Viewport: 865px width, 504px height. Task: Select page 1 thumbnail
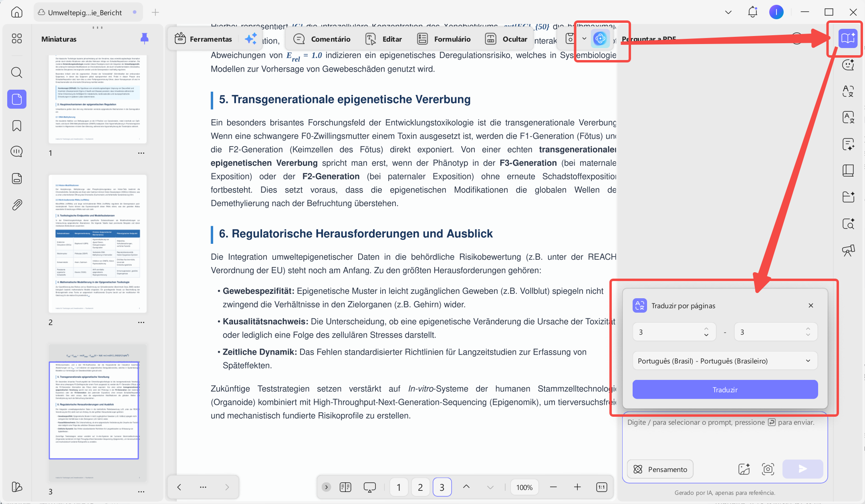(97, 99)
